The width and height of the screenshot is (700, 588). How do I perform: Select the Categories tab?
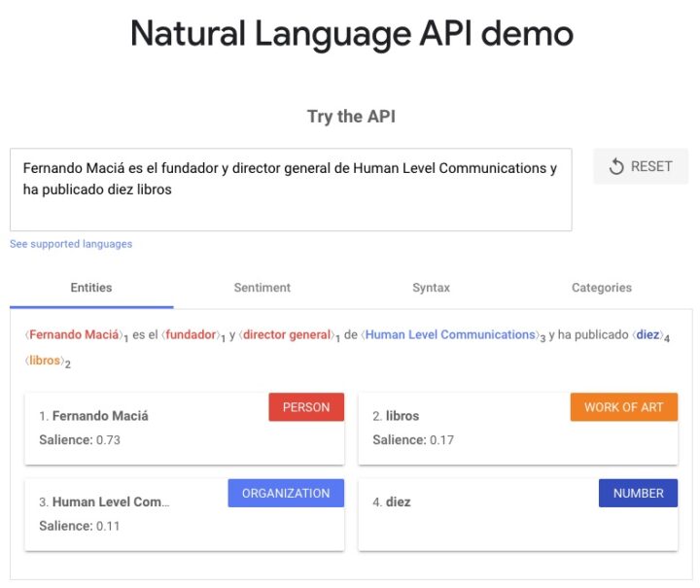[601, 288]
